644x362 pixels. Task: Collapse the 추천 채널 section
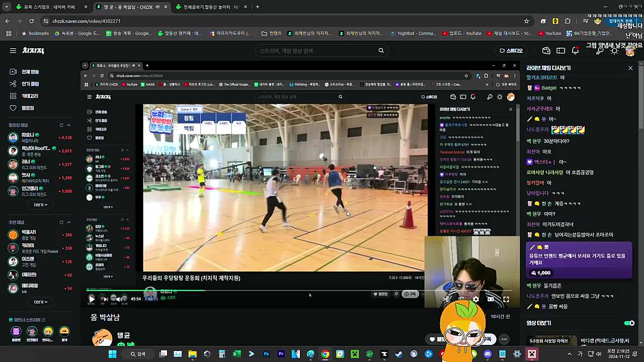[x=69, y=222]
